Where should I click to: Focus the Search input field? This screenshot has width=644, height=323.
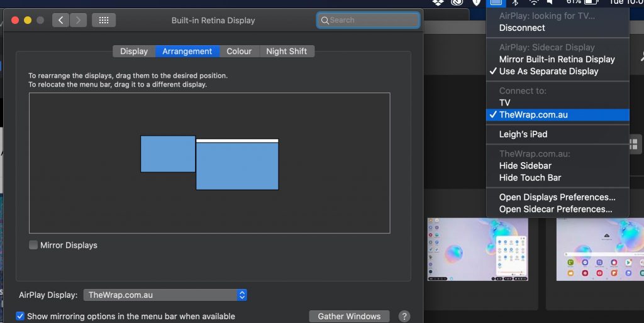pos(368,20)
